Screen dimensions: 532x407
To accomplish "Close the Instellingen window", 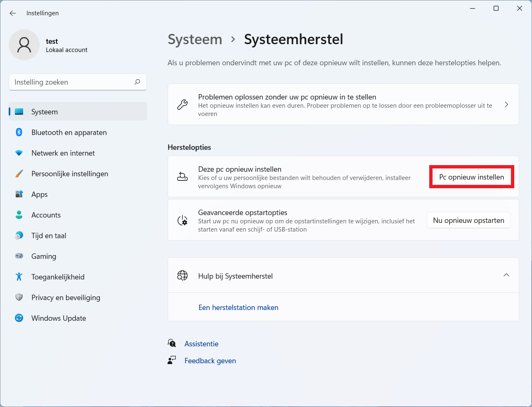I will click(x=520, y=8).
